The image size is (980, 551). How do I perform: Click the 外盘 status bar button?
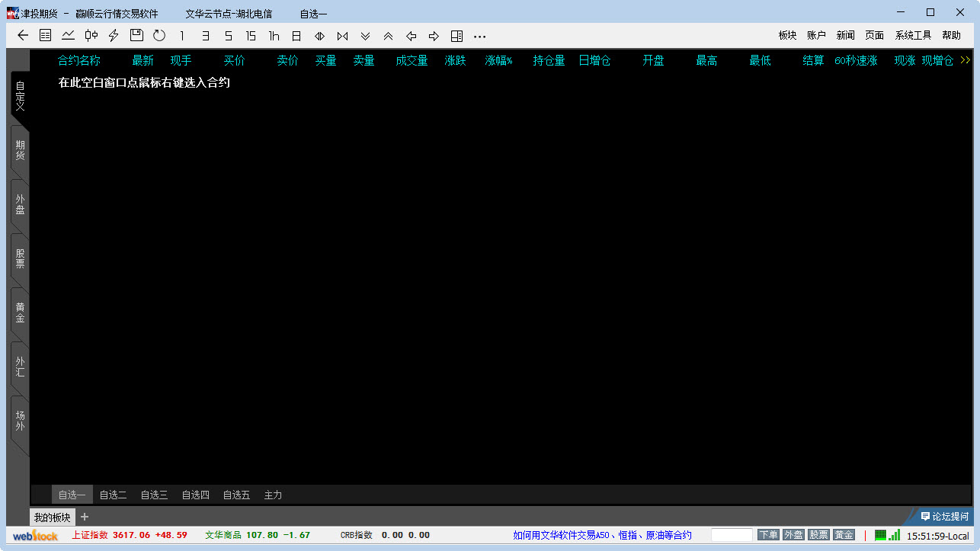point(793,535)
